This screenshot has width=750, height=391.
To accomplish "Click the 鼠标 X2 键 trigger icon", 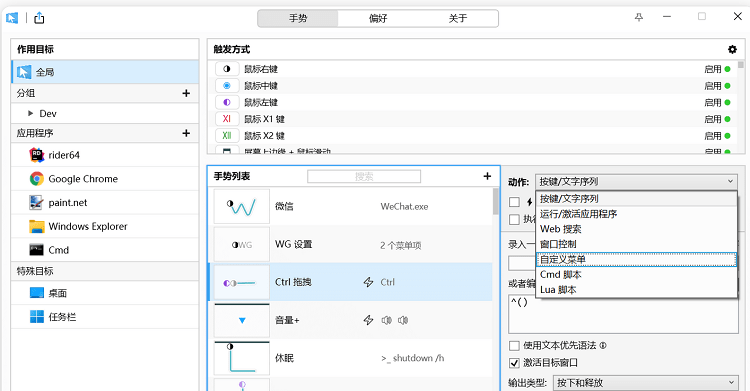I will point(227,135).
